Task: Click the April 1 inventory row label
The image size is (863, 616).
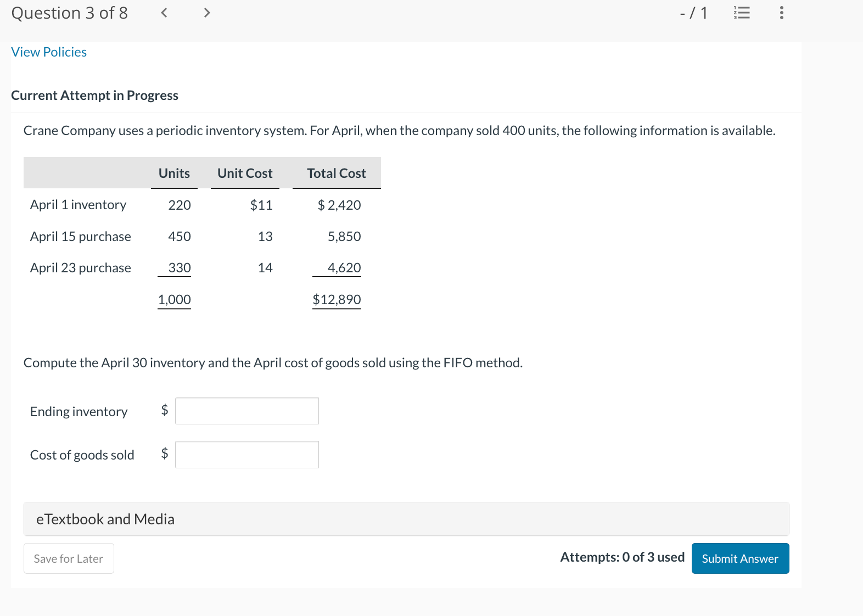Action: 78,205
